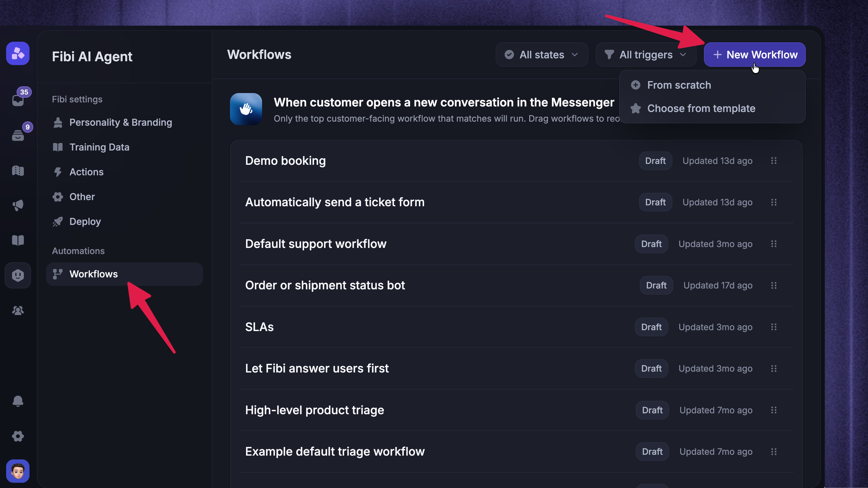
Task: Click Updated 17d ago text
Action: pos(718,285)
